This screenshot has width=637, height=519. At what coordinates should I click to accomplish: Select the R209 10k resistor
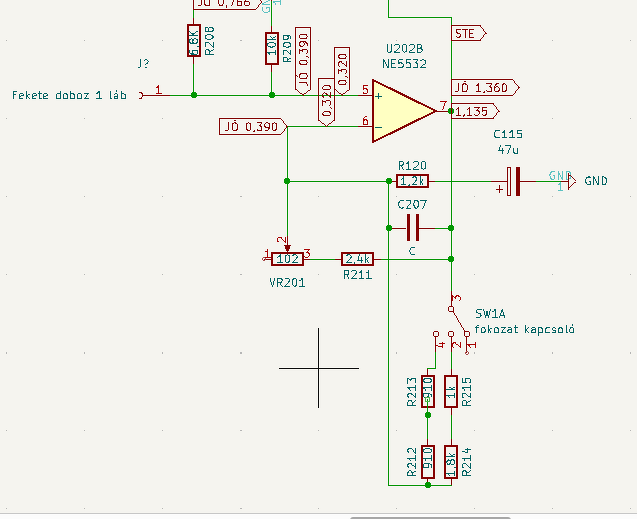coord(272,48)
